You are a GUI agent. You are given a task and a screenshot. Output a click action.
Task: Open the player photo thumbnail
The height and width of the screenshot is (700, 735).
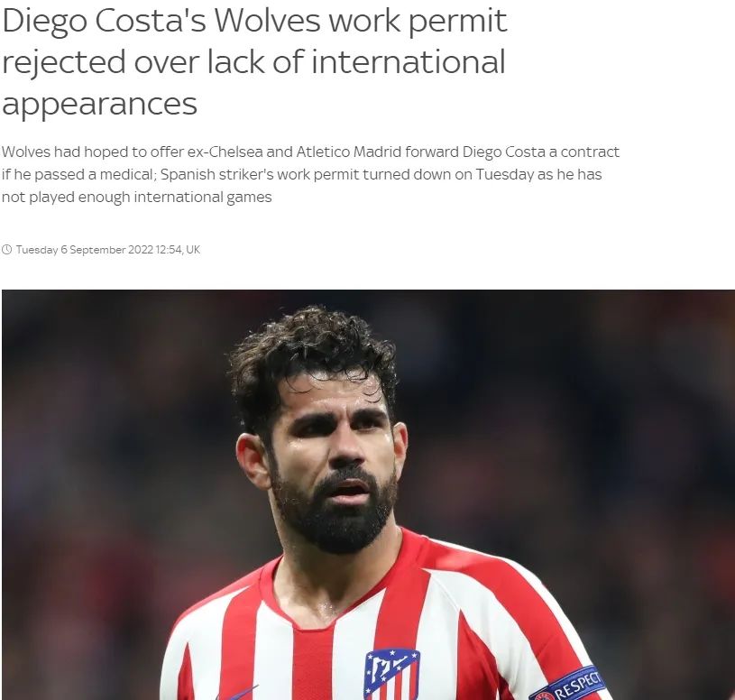pos(369,494)
